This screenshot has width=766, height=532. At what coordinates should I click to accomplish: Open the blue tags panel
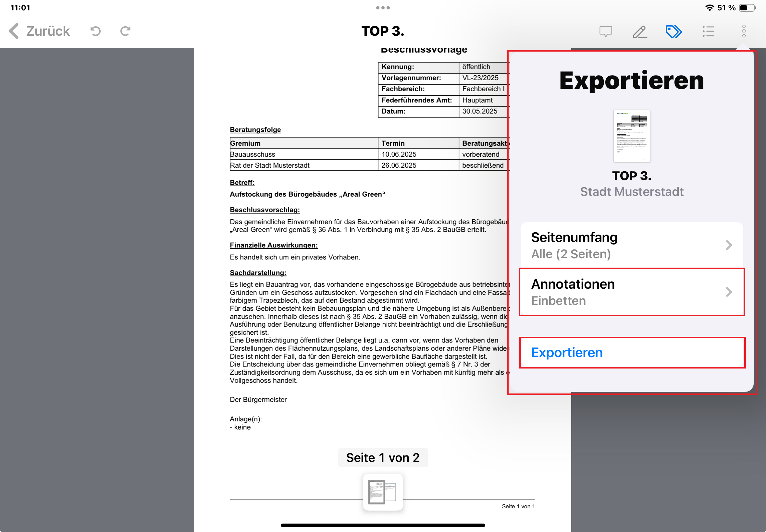tap(674, 31)
